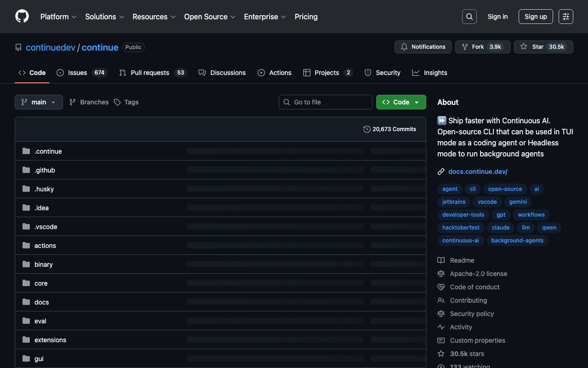This screenshot has width=588, height=368.
Task: Expand the Open Source menu
Action: 209,17
